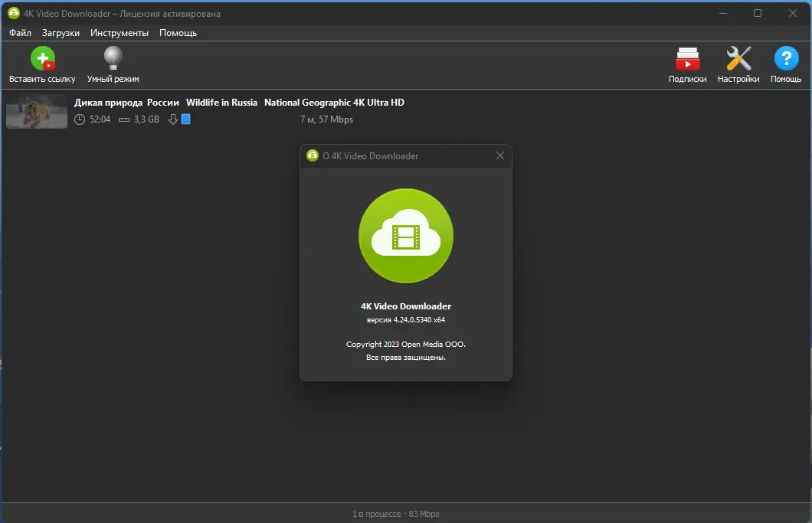Toggle Умный режим (Smart Mode)
Viewport: 812px width, 523px height.
tap(113, 64)
